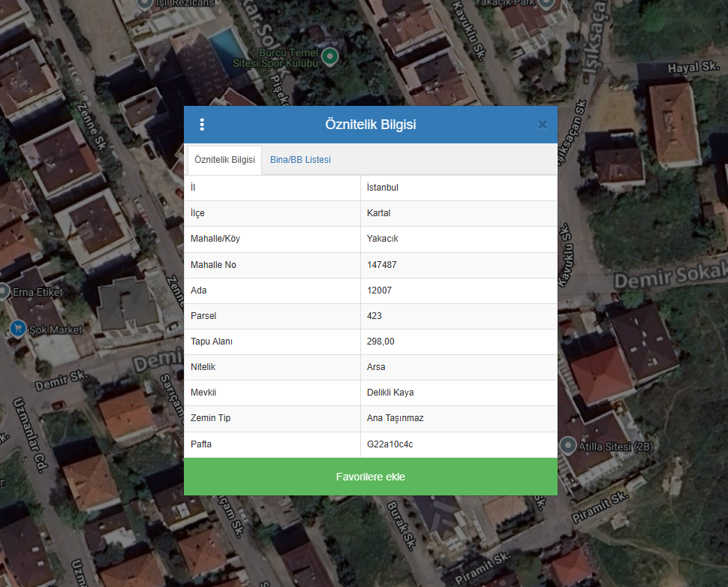Open the three-dot menu in dialog header

202,125
